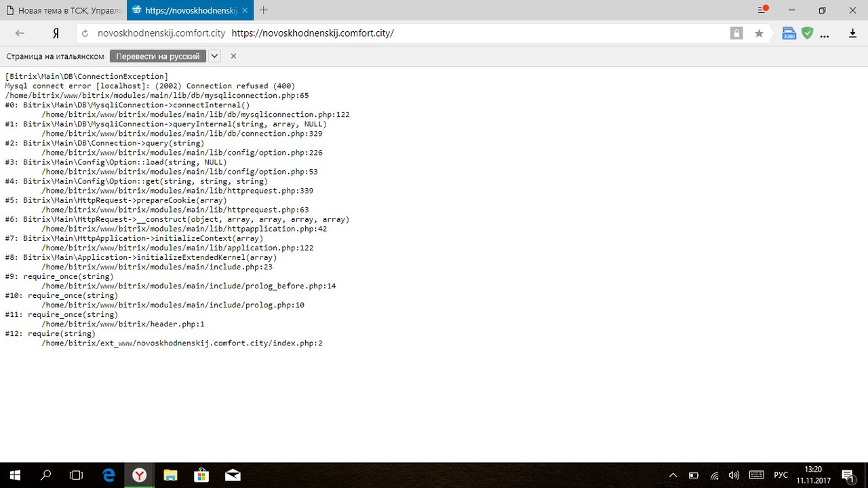Image resolution: width=868 pixels, height=488 pixels.
Task: Click Yandex Browser taskbar icon
Action: pos(140,475)
